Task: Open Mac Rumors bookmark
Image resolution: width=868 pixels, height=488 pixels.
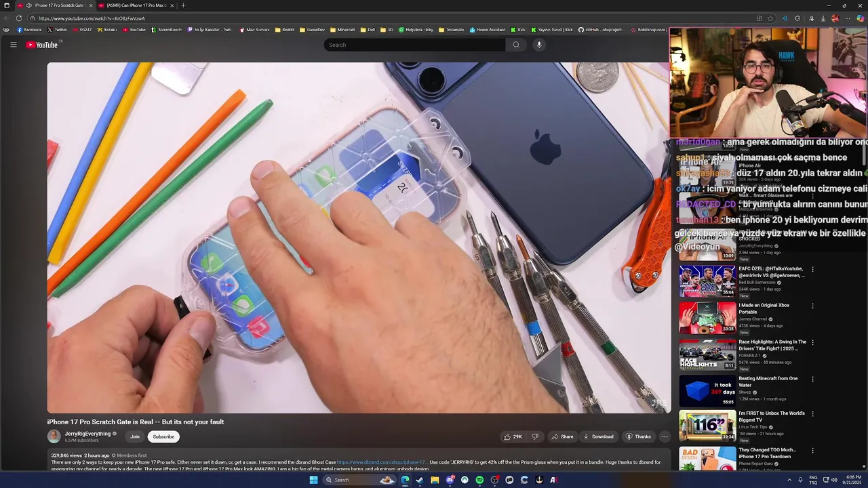Action: [x=254, y=30]
